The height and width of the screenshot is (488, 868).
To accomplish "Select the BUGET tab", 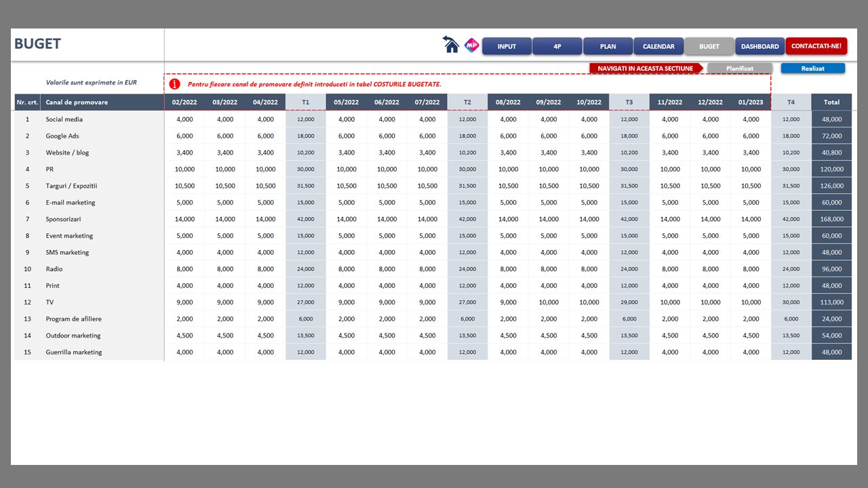I will tap(709, 46).
